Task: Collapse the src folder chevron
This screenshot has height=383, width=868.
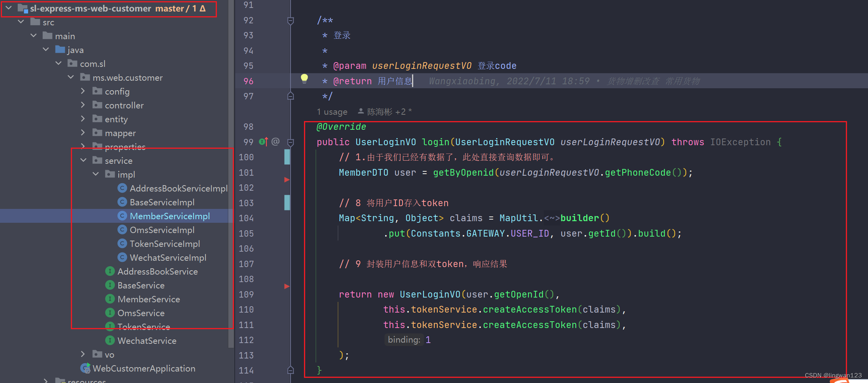Action: [x=21, y=22]
